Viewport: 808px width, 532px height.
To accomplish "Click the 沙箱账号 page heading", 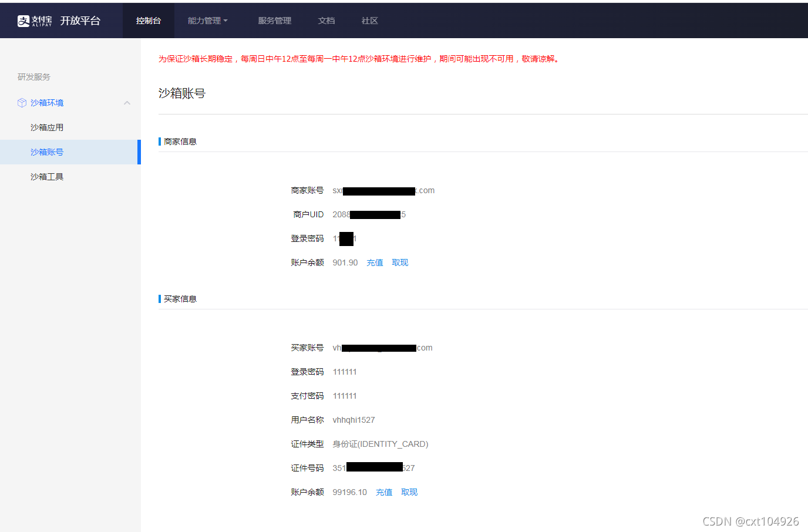I will pyautogui.click(x=182, y=93).
